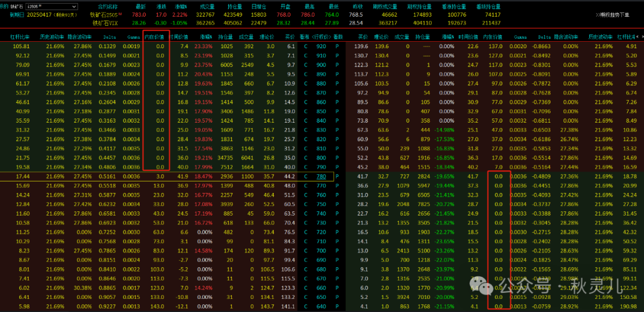Click call change 23.75% in 900 row
This screenshot has height=312, width=644.
point(203,65)
